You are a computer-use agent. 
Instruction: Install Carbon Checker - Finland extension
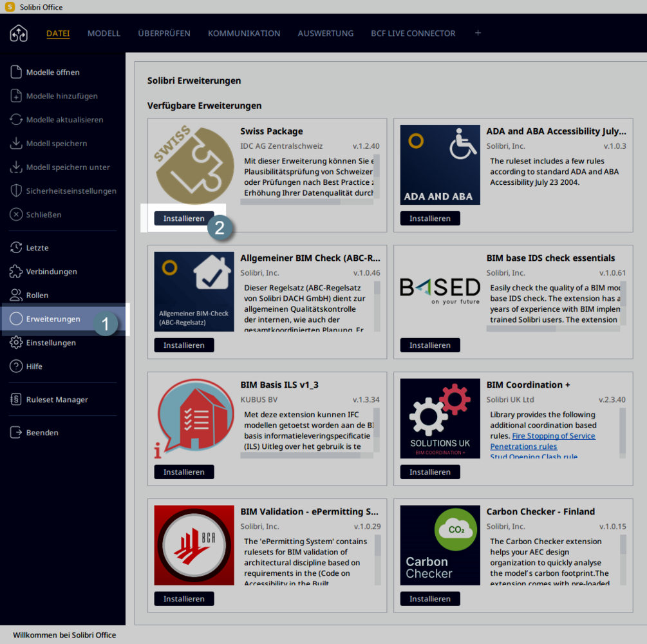coord(430,598)
